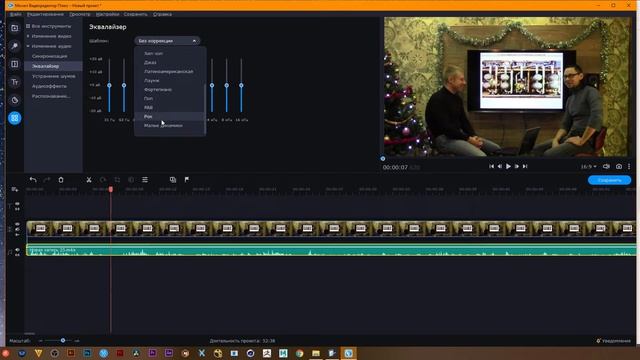Add a marker with the flag icon
The height and width of the screenshot is (360, 640).
pyautogui.click(x=187, y=180)
